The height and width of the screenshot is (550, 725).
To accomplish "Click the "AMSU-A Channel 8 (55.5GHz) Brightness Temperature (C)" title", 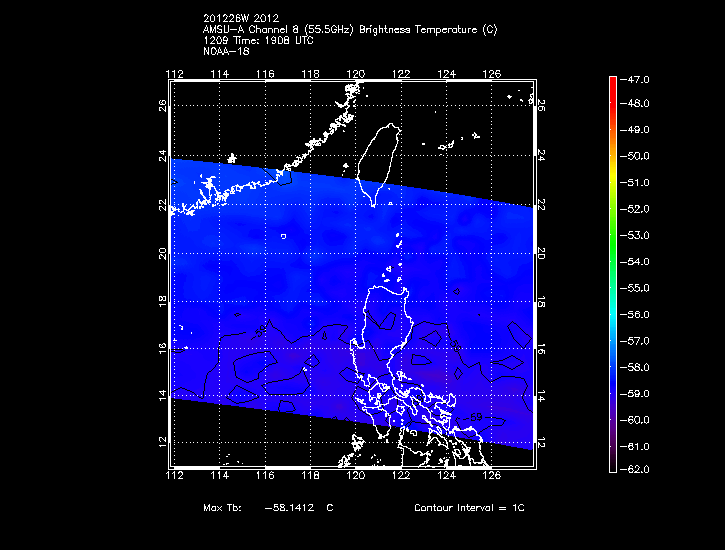I will (350, 30).
